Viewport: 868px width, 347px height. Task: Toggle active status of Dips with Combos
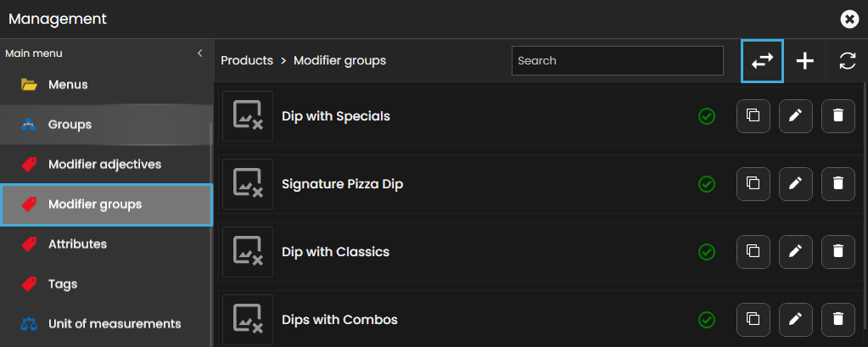[x=706, y=319]
